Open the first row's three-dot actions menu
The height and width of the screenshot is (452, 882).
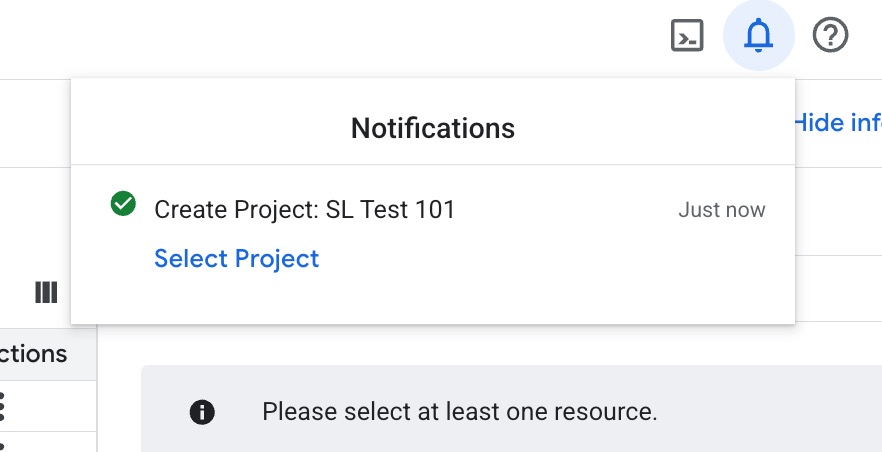click(x=3, y=405)
